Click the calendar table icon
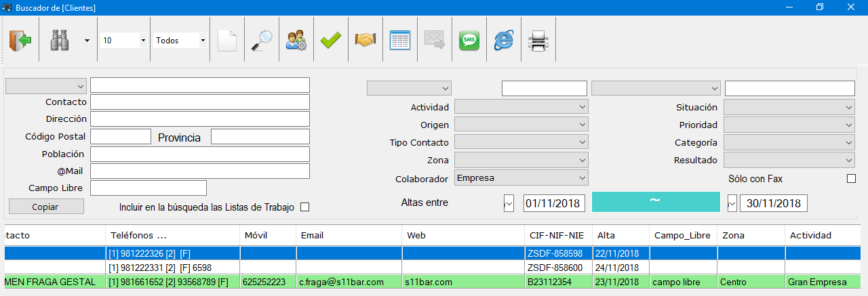This screenshot has width=868, height=296. point(400,41)
